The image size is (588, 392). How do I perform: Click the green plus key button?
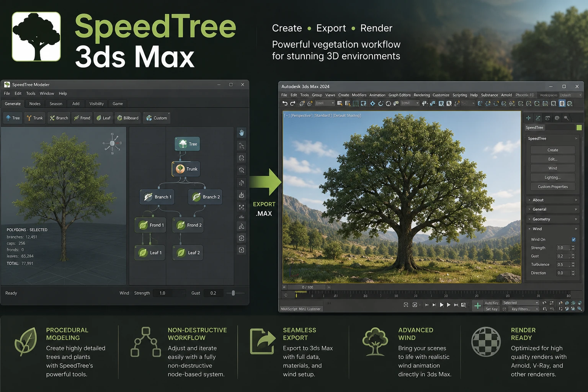point(477,305)
